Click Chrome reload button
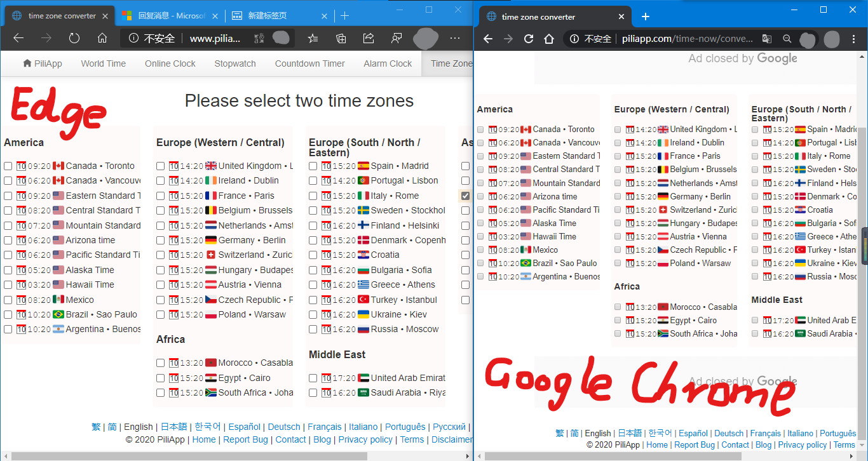This screenshot has width=868, height=461. (528, 39)
